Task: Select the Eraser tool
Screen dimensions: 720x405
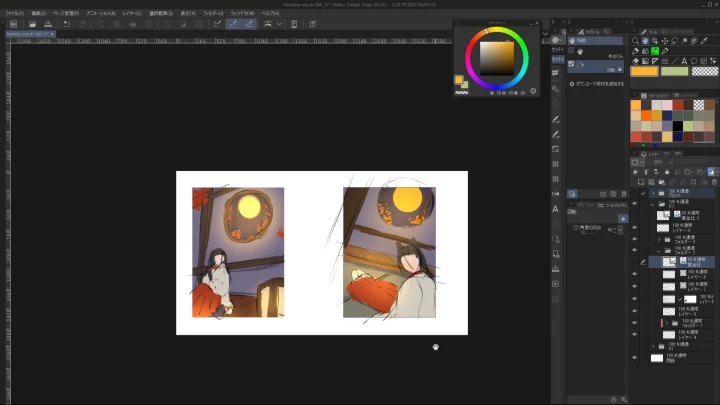Action: point(636,61)
